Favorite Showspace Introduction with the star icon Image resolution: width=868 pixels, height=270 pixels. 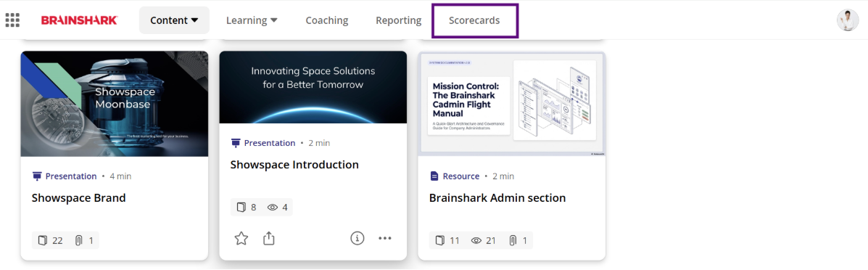point(241,238)
